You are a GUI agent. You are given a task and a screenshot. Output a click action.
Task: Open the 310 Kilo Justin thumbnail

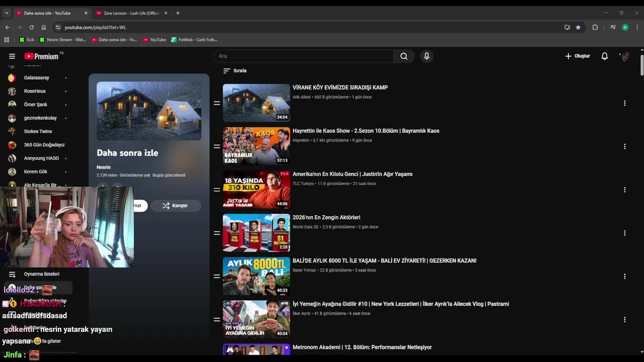(x=257, y=189)
